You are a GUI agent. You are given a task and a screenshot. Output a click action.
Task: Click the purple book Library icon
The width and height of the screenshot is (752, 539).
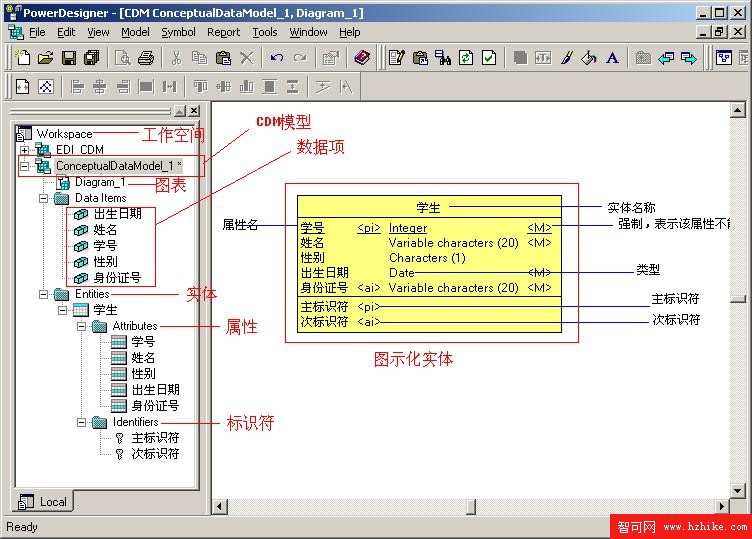click(362, 58)
